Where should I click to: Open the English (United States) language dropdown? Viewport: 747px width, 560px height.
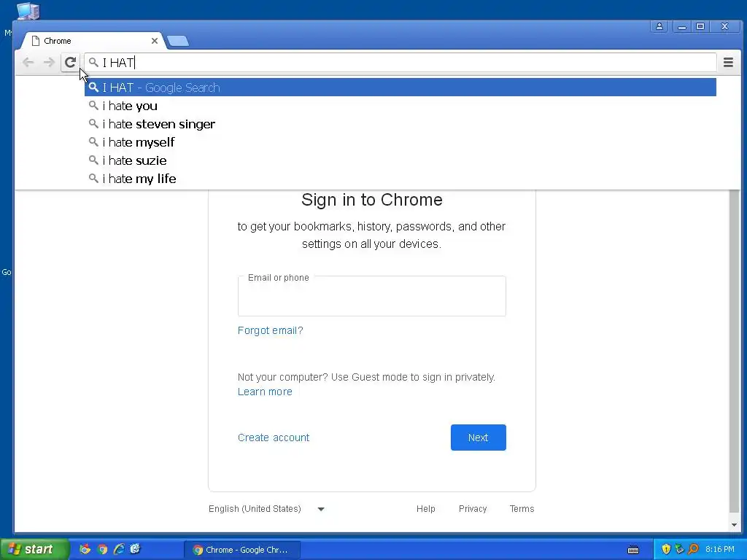pyautogui.click(x=266, y=509)
